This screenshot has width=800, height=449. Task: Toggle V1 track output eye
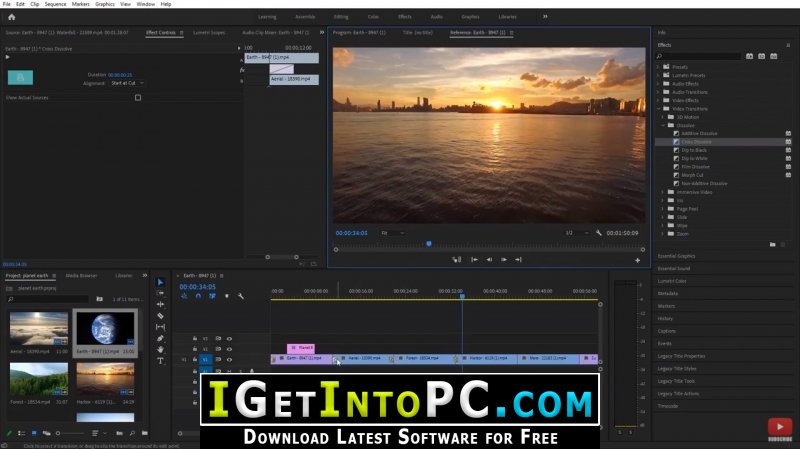tap(229, 360)
